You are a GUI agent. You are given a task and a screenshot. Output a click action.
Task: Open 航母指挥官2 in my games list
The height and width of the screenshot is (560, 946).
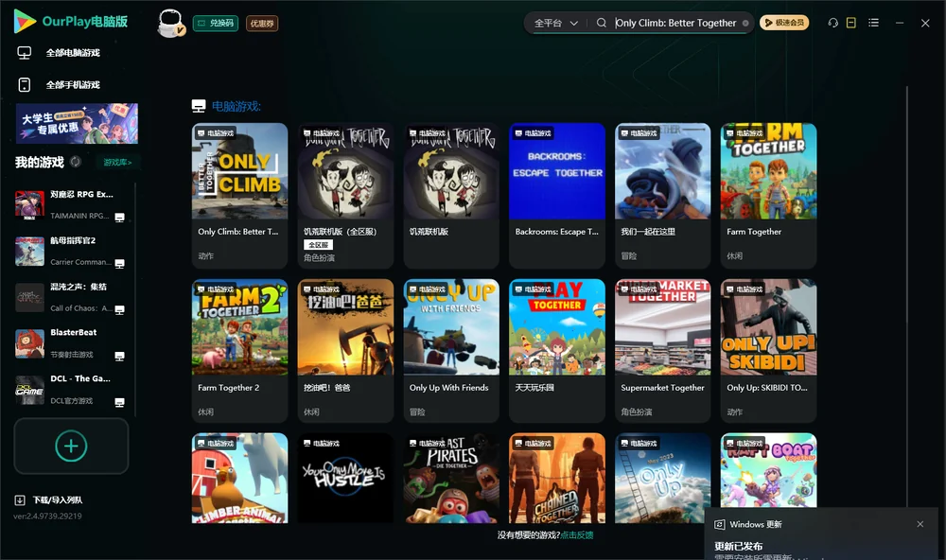pyautogui.click(x=71, y=252)
